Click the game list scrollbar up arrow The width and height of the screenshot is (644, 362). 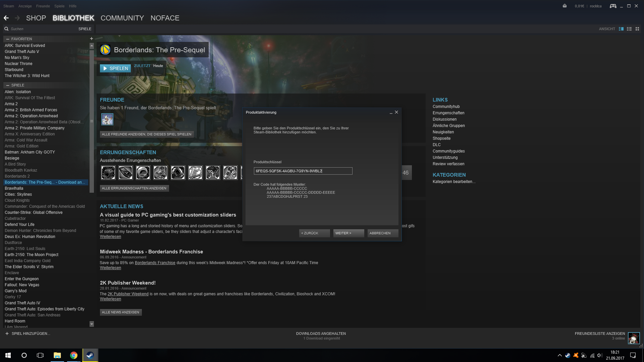(92, 45)
